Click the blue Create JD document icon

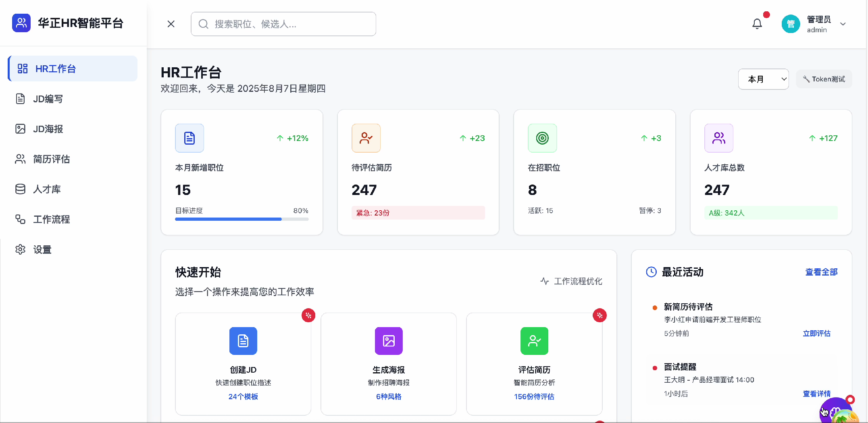tap(243, 341)
